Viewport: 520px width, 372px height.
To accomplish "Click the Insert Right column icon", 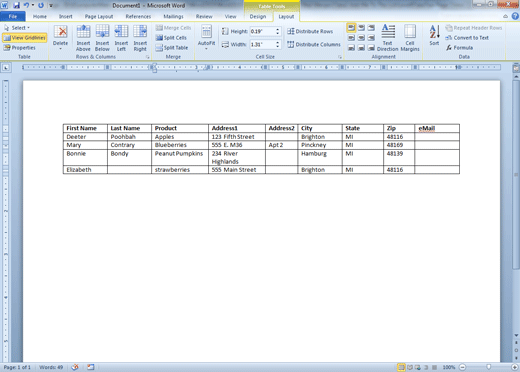I will (140, 38).
